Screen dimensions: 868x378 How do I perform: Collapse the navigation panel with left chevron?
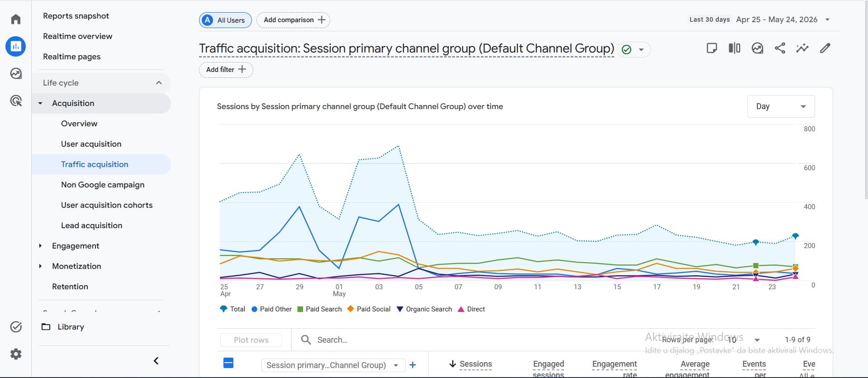(x=156, y=361)
